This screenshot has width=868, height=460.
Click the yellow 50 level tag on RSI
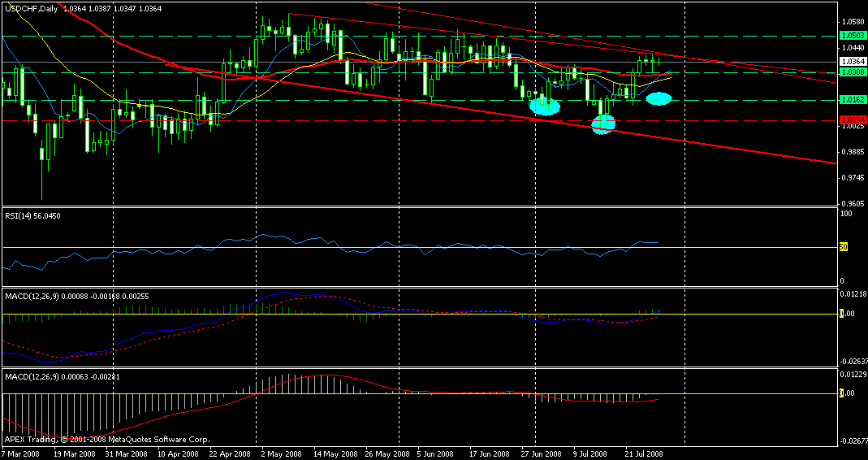844,247
